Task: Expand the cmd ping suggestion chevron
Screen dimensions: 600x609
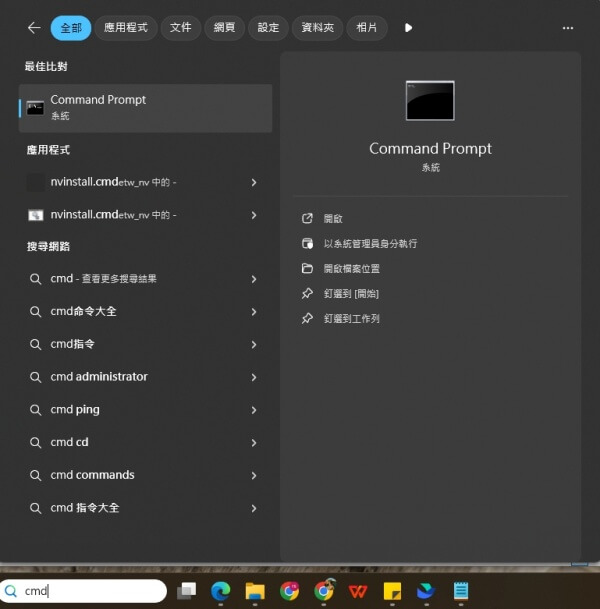Action: 254,410
